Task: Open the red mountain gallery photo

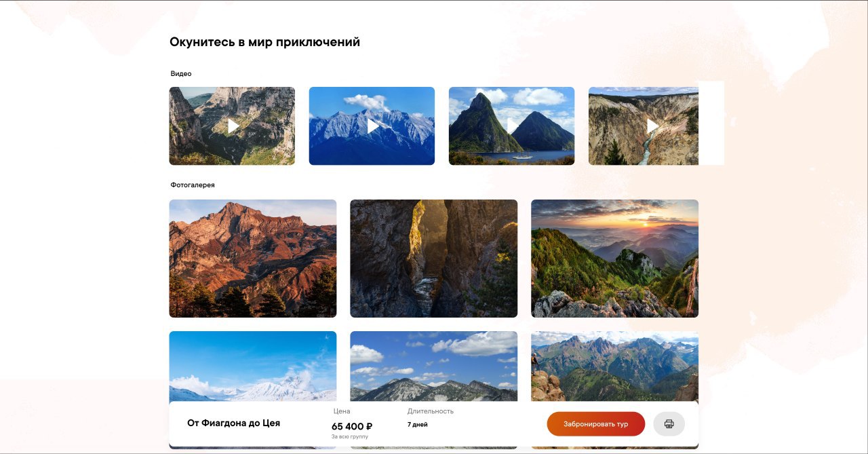Action: point(253,259)
